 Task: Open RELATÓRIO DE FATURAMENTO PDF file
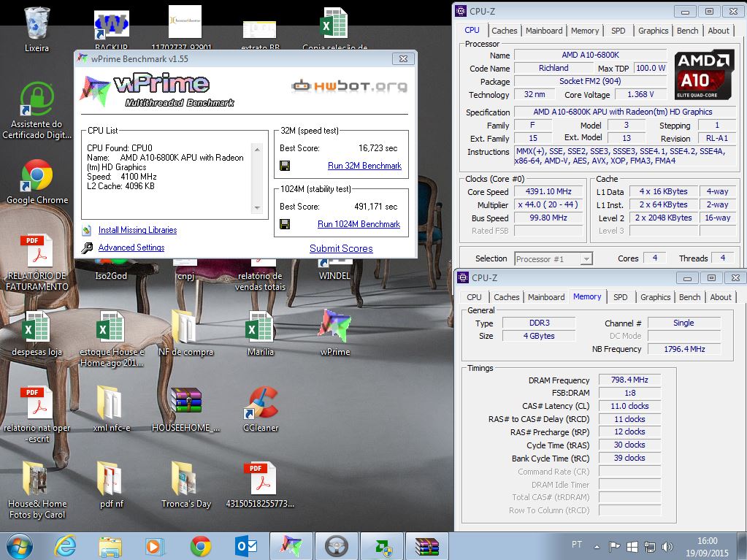[37, 263]
